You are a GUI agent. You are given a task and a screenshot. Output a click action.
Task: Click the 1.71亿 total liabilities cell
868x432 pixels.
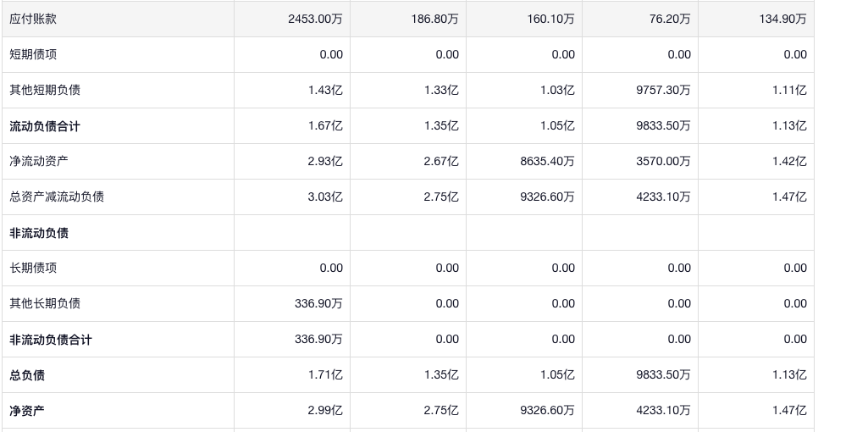pos(325,374)
